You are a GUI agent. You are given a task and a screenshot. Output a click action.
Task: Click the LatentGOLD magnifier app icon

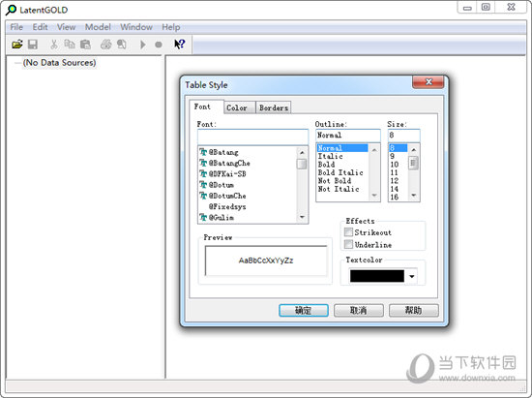coord(12,10)
